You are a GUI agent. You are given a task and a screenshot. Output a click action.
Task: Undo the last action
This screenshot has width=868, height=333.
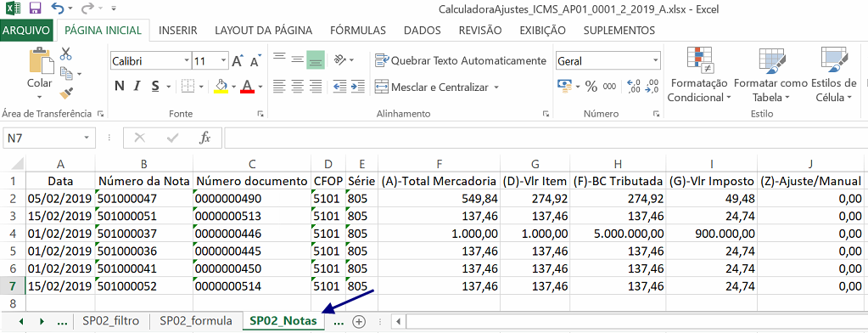(x=57, y=8)
